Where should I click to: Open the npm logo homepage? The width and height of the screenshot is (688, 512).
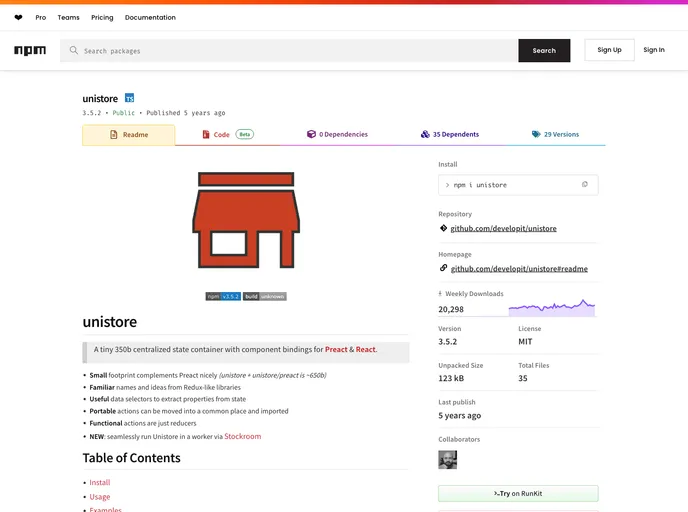(x=30, y=50)
